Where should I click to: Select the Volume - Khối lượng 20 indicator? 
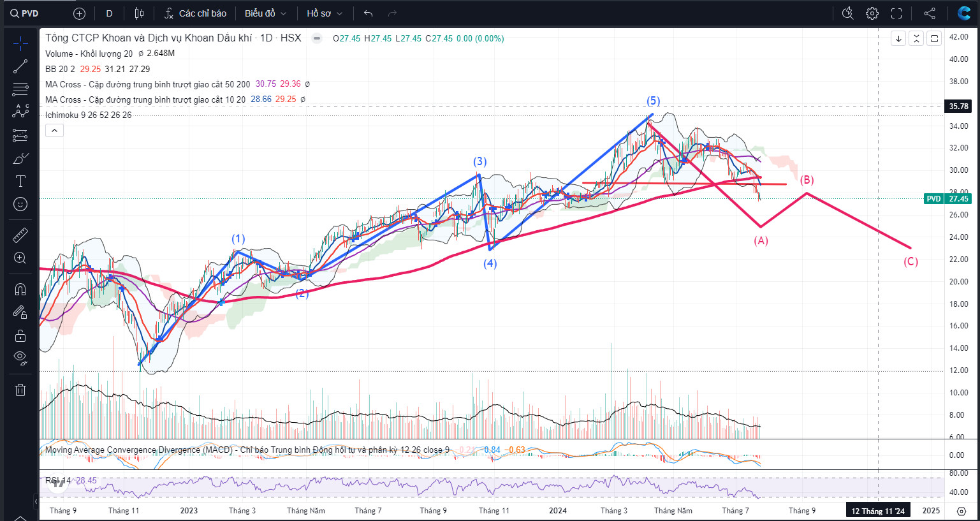point(89,54)
